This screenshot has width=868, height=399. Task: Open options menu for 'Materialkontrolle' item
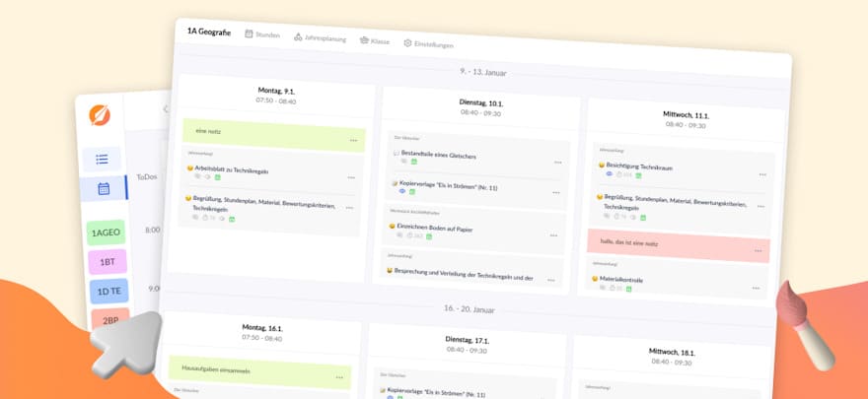pos(757,286)
